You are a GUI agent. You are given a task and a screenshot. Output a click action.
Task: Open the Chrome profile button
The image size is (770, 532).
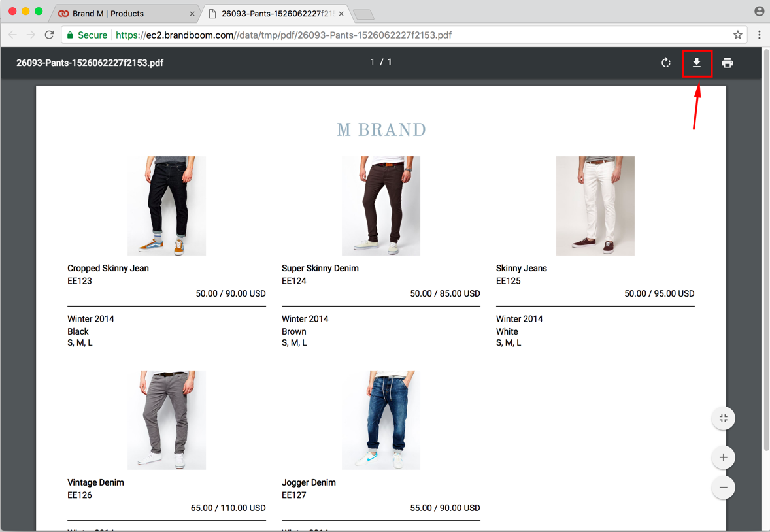point(759,11)
